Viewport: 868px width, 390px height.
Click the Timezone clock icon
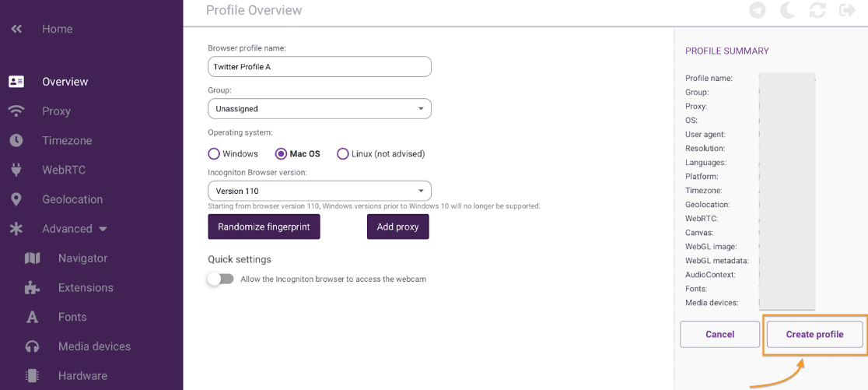(x=16, y=140)
